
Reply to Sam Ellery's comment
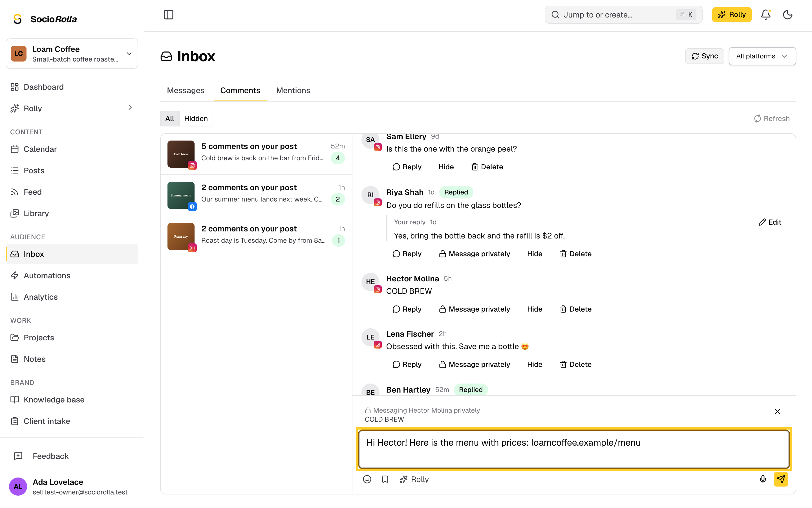point(407,167)
